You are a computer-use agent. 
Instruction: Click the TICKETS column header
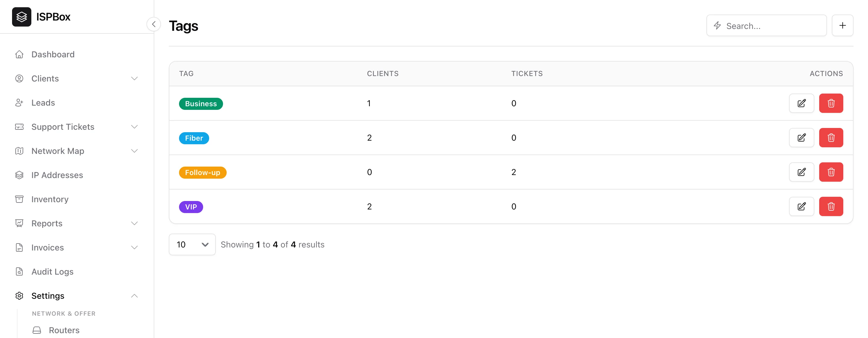pos(527,74)
